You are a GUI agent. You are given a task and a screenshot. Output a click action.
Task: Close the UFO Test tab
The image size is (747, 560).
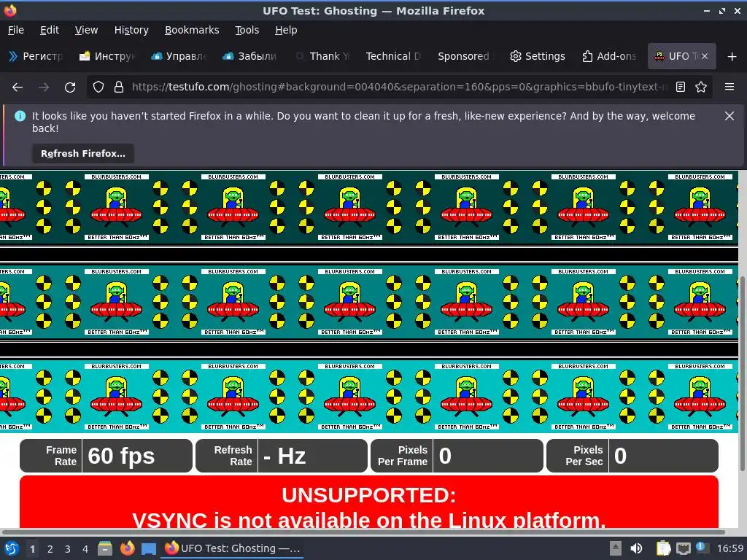pos(705,56)
